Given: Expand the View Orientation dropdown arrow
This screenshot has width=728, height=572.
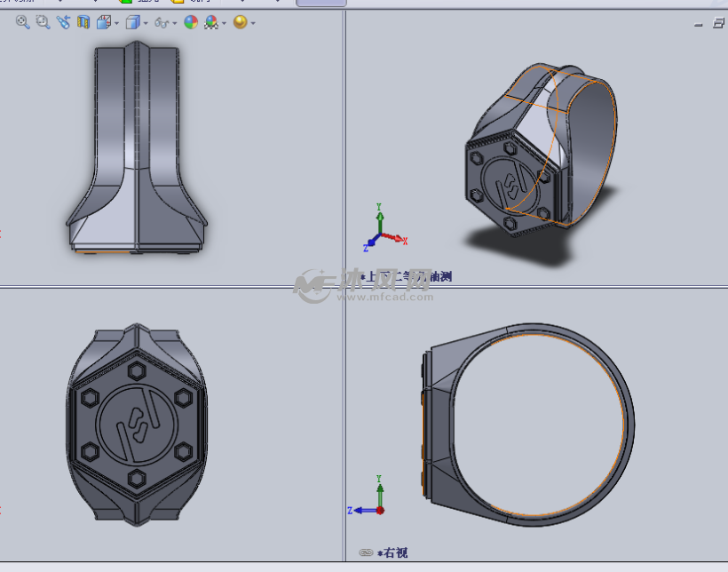Looking at the screenshot, I should [x=116, y=23].
